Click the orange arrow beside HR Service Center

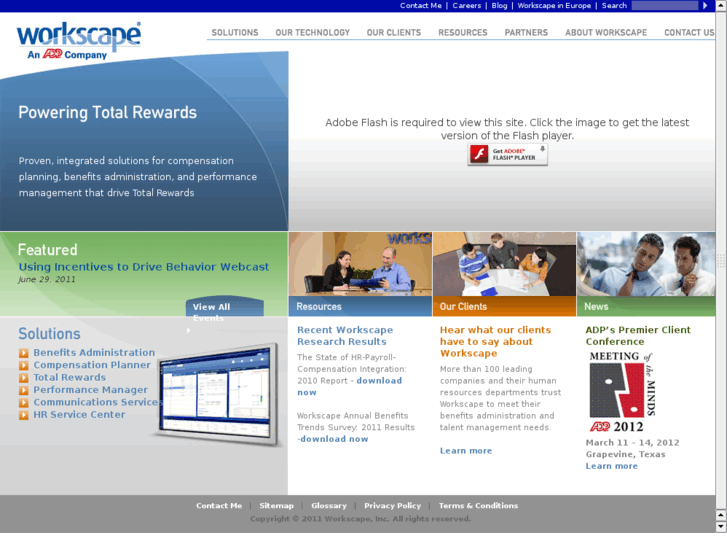[x=24, y=415]
